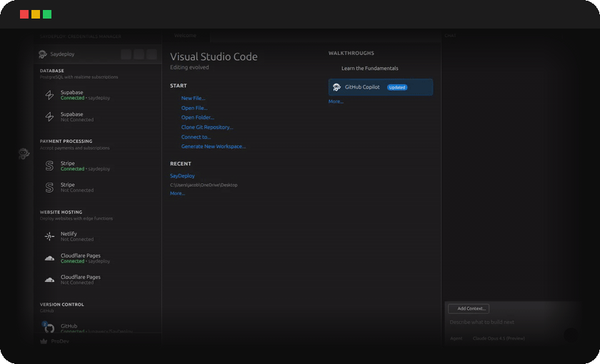Click the green window button in the title bar
The width and height of the screenshot is (600, 364).
click(x=47, y=14)
